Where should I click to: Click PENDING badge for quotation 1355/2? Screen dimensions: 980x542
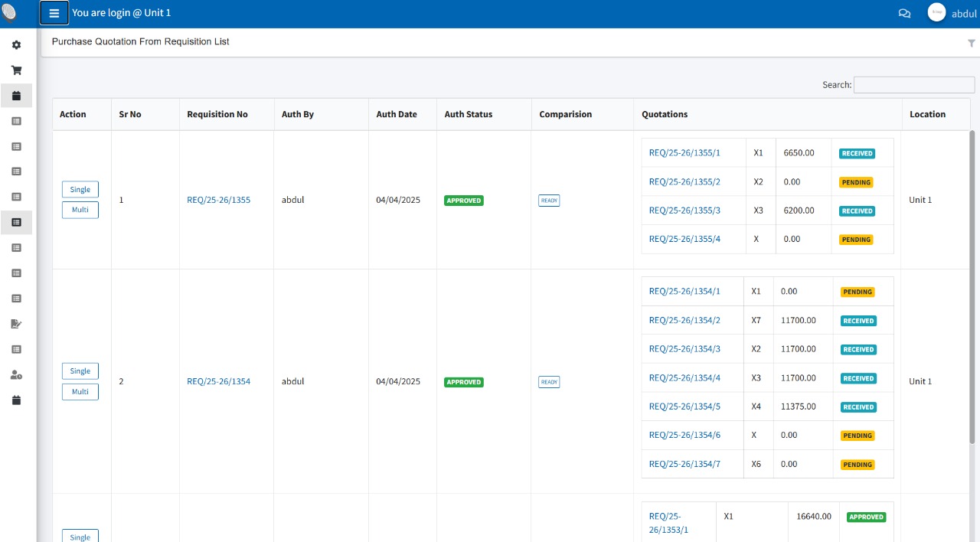856,182
